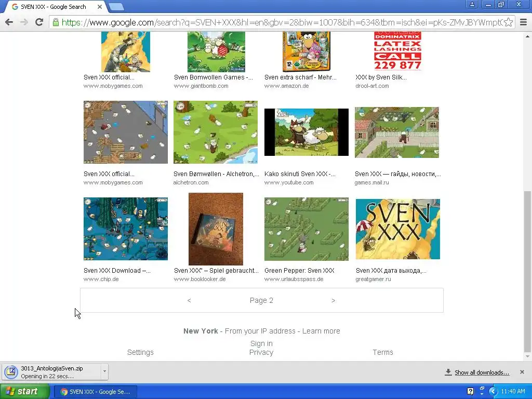
Task: Open the Settings footer link
Action: pyautogui.click(x=140, y=353)
